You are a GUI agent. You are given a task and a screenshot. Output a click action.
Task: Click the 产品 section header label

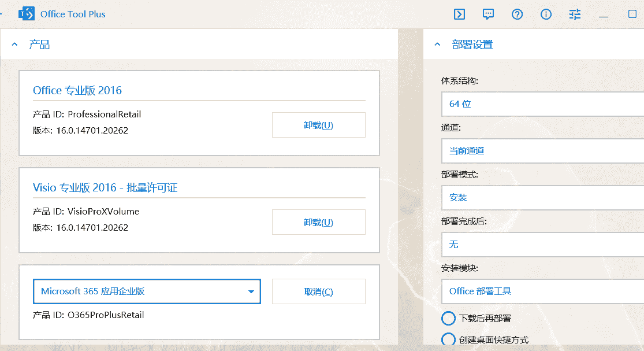point(39,45)
